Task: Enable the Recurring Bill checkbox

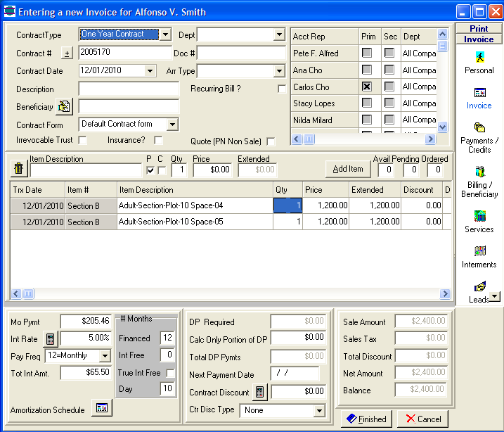Action: [282, 89]
